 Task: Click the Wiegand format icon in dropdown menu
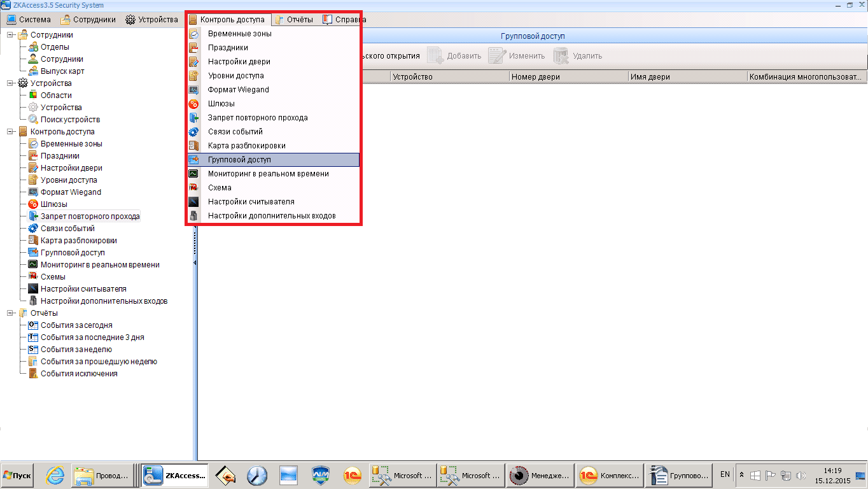click(194, 90)
